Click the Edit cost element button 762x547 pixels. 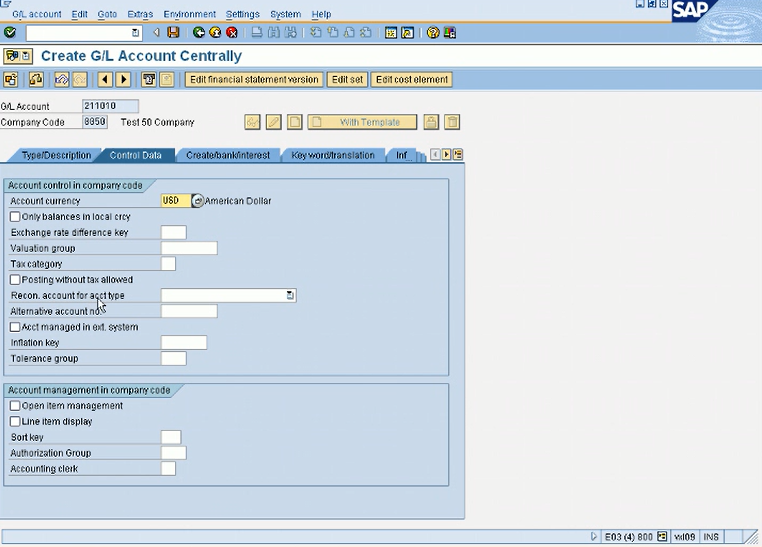[x=412, y=79]
